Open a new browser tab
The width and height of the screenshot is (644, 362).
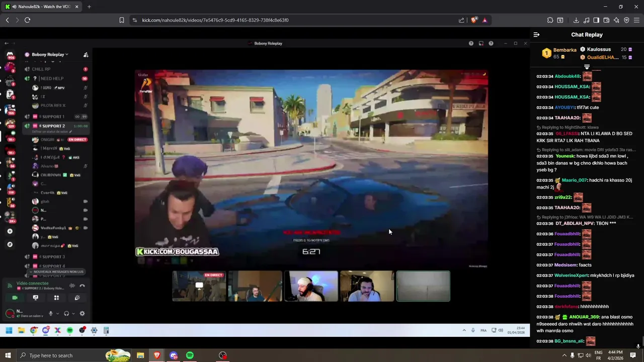[89, 7]
